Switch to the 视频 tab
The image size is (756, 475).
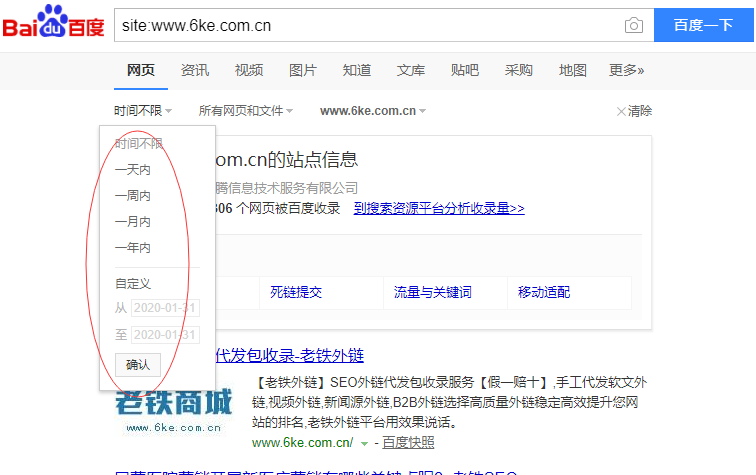pyautogui.click(x=249, y=70)
